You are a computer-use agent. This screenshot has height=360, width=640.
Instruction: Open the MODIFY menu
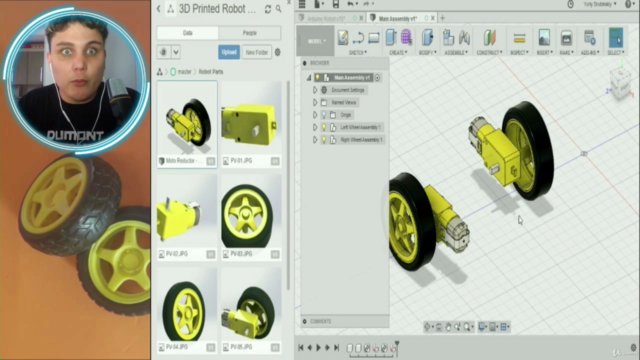point(428,53)
